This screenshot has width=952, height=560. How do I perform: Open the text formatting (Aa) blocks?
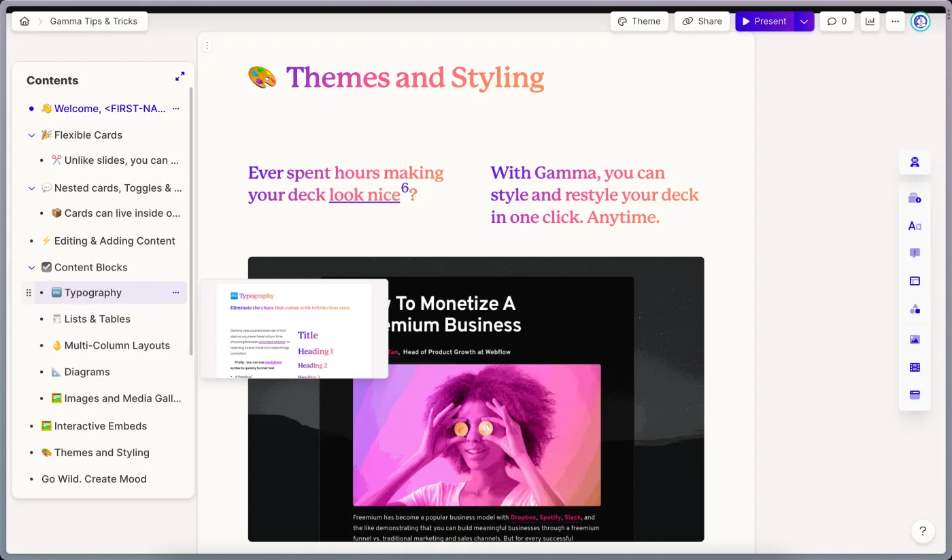(x=915, y=226)
